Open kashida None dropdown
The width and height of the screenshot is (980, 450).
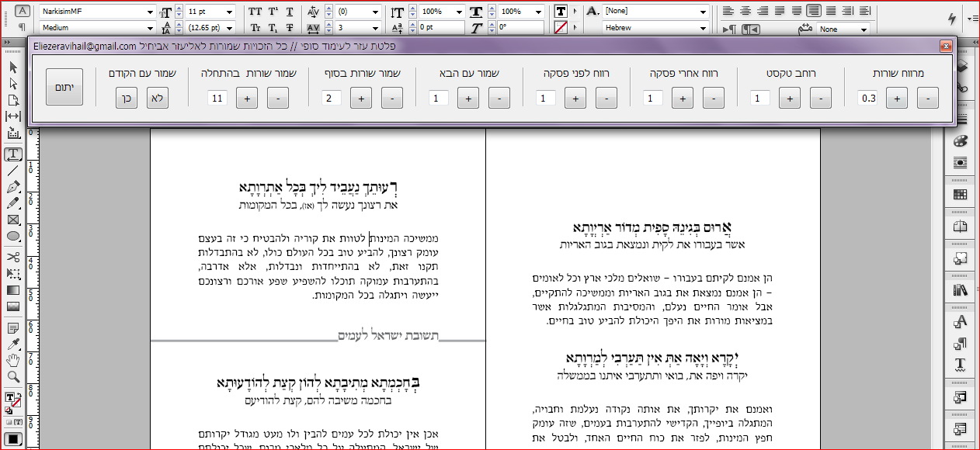pyautogui.click(x=864, y=29)
